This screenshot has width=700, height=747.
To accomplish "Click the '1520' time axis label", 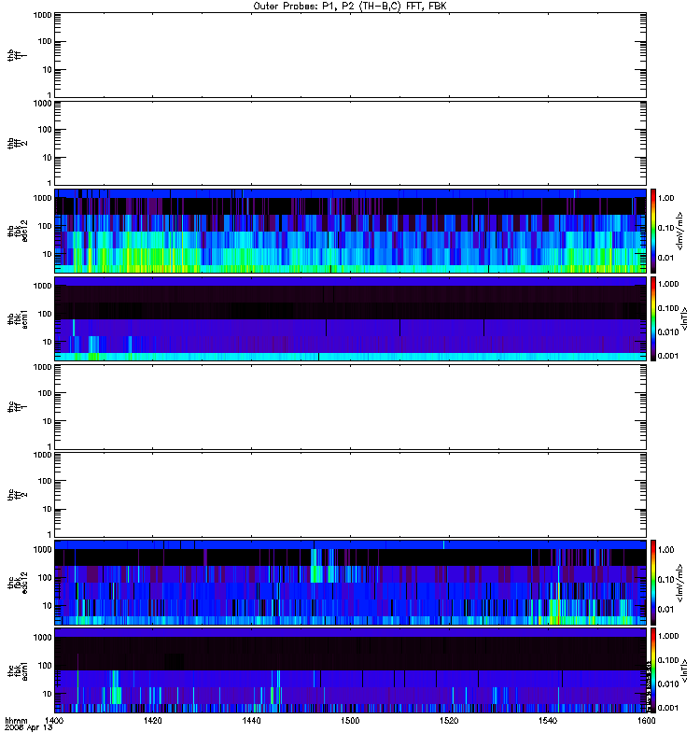I will (449, 720).
